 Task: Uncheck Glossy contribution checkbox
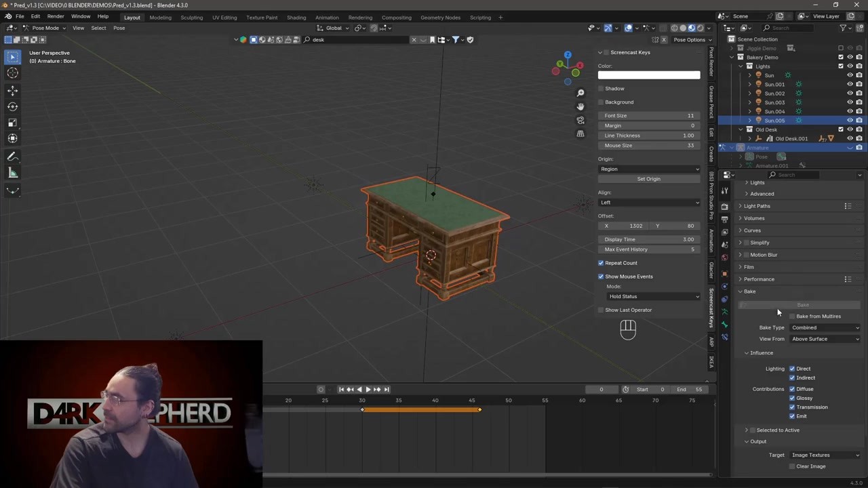[792, 398]
